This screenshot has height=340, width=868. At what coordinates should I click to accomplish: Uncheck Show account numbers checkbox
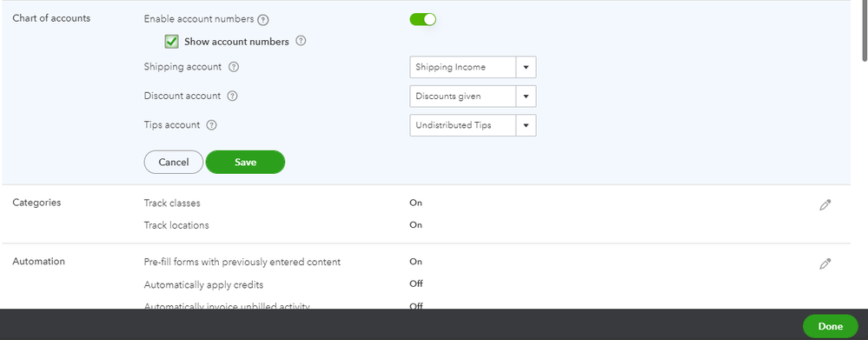pos(172,42)
